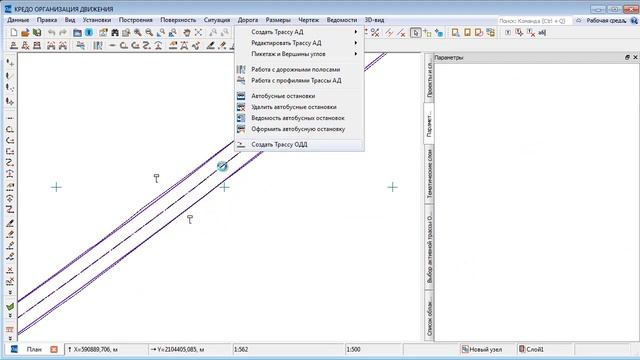This screenshot has width=640, height=360.
Task: Open the Ситуация menu
Action: pos(217,20)
